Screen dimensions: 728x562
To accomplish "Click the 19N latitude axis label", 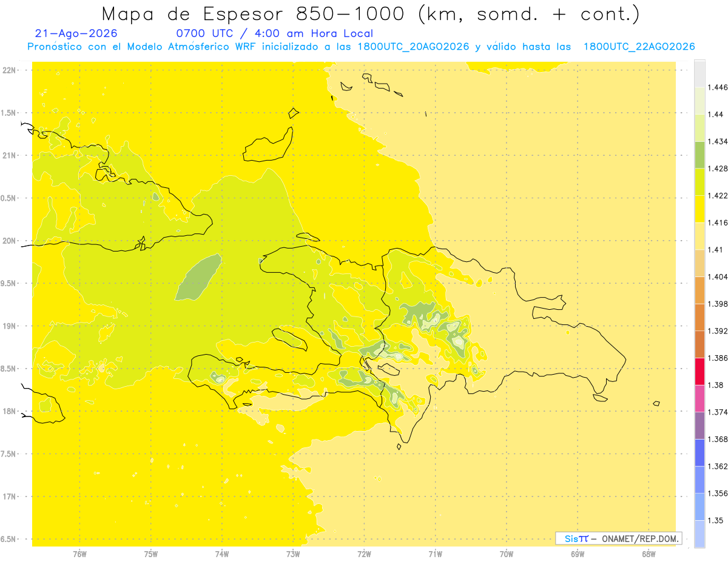I will 10,326.
